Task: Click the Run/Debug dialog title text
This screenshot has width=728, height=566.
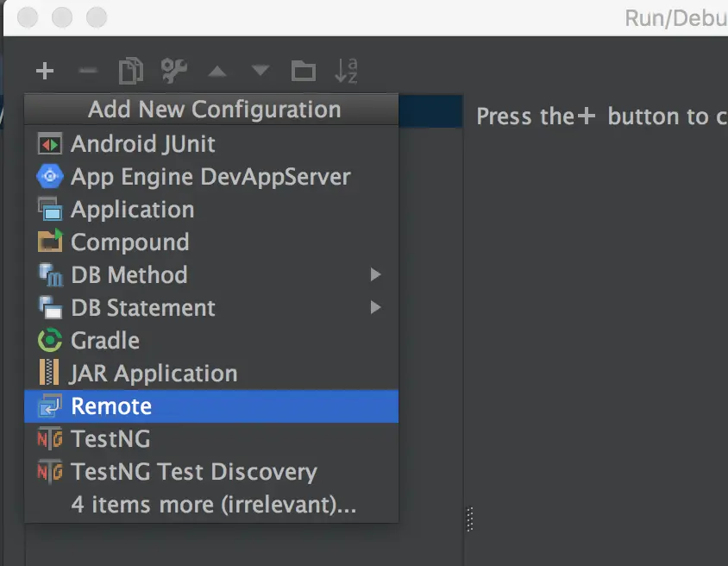Action: click(676, 19)
